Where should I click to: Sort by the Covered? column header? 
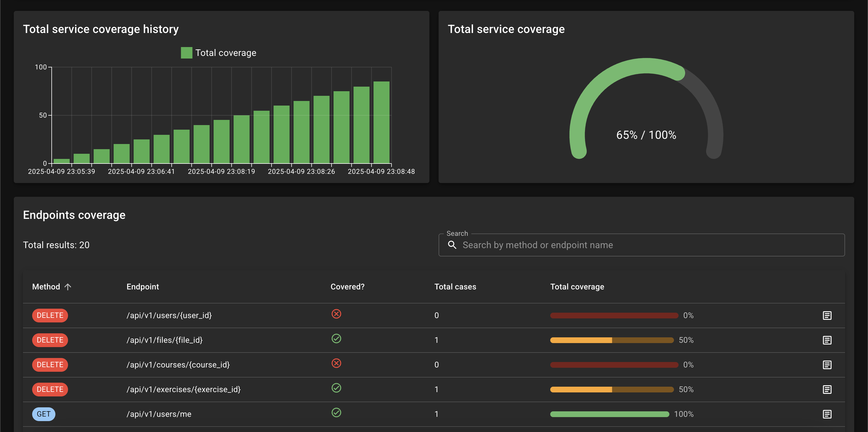(347, 287)
